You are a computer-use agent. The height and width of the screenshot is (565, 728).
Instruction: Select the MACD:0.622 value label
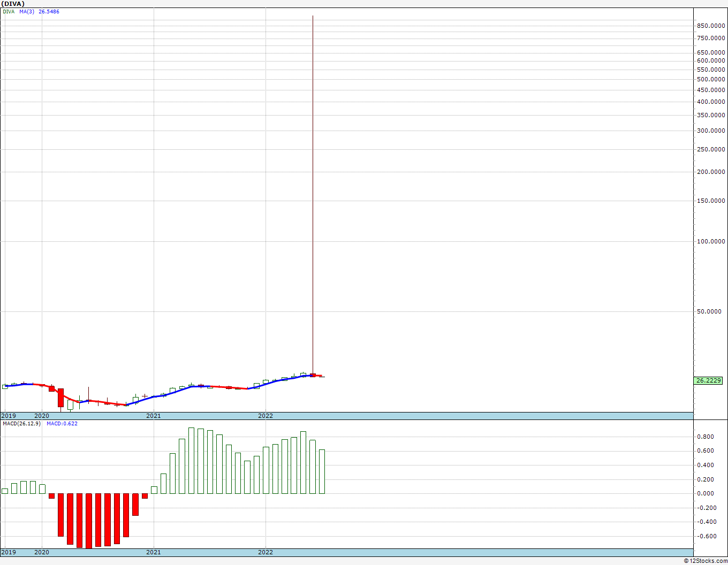tap(62, 424)
